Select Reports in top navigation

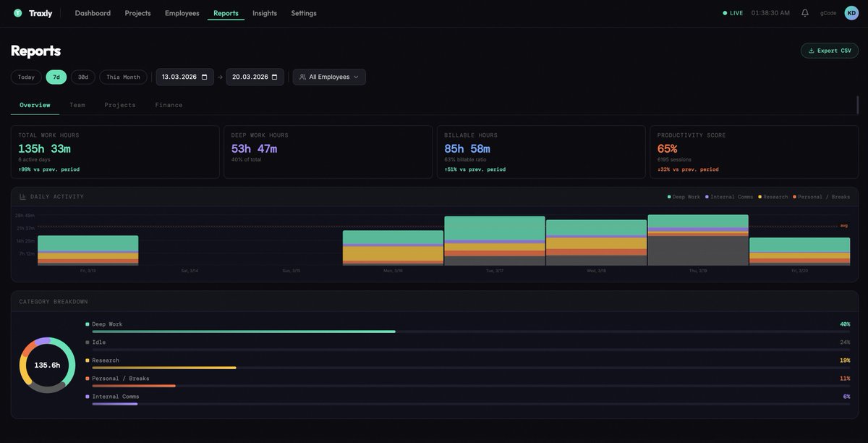[226, 13]
